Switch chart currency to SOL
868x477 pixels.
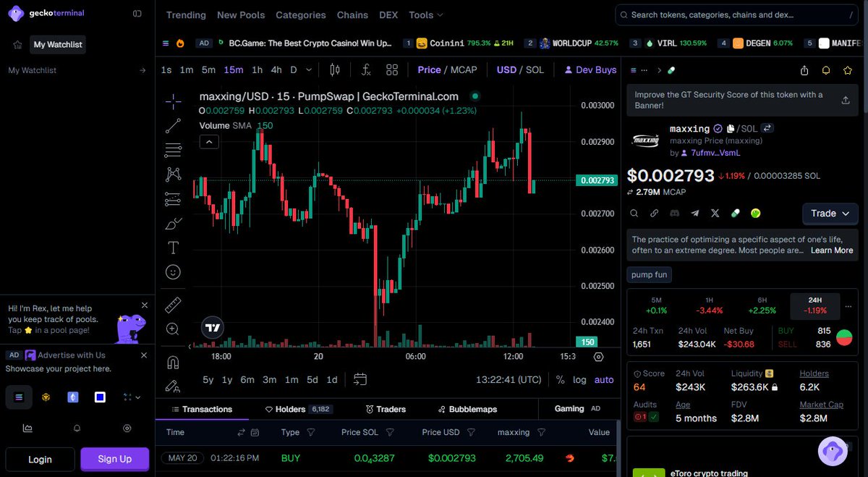pyautogui.click(x=535, y=70)
